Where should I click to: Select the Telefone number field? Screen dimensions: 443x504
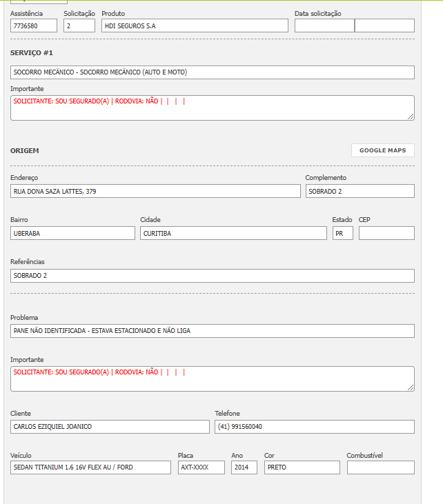pyautogui.click(x=314, y=427)
